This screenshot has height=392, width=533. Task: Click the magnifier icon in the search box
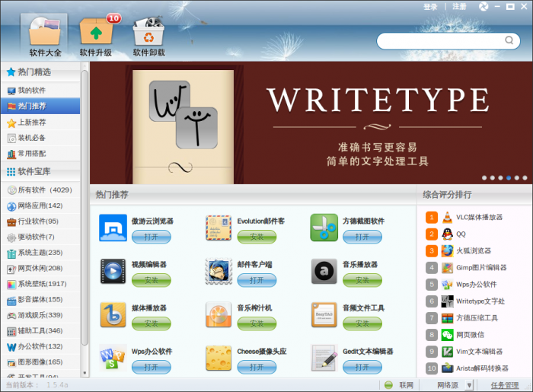[x=509, y=40]
